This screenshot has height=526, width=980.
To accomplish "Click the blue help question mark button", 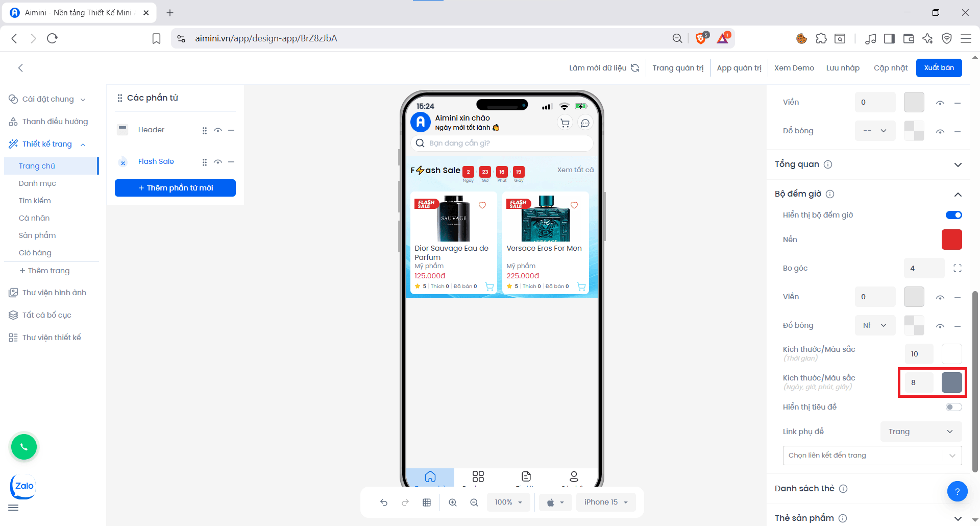I will pyautogui.click(x=957, y=491).
